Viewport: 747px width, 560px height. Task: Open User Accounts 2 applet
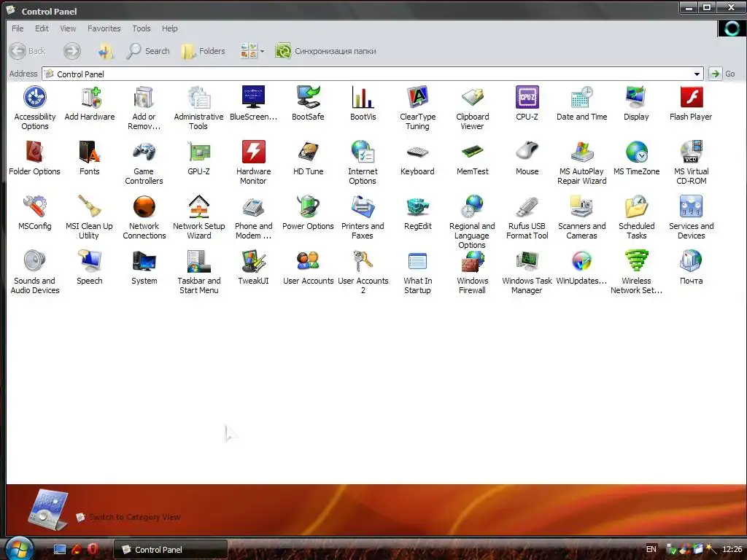tap(363, 272)
